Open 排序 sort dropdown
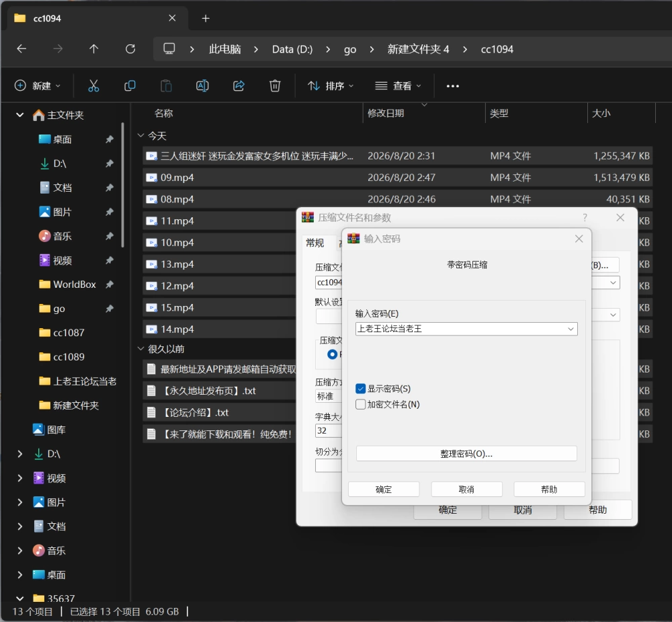 click(331, 86)
